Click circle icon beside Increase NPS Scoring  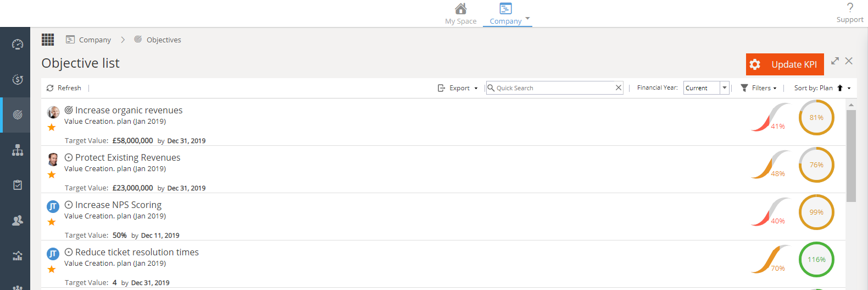coord(69,205)
